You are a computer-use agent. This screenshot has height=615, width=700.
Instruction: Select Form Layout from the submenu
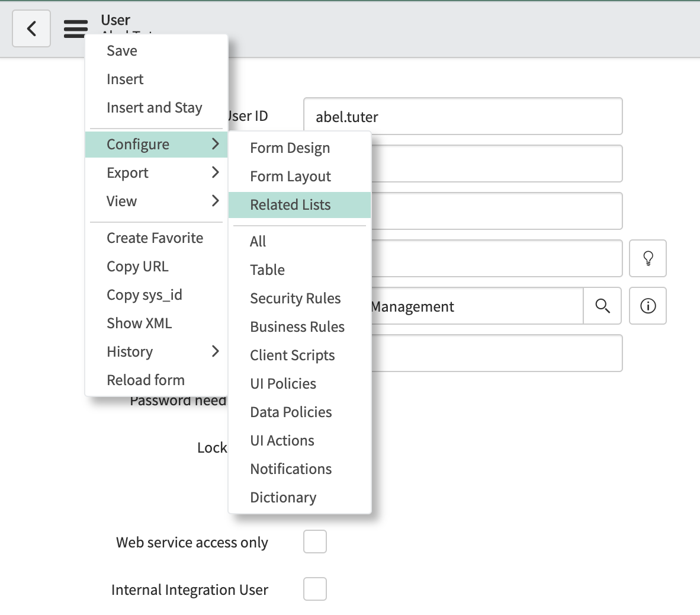coord(290,176)
